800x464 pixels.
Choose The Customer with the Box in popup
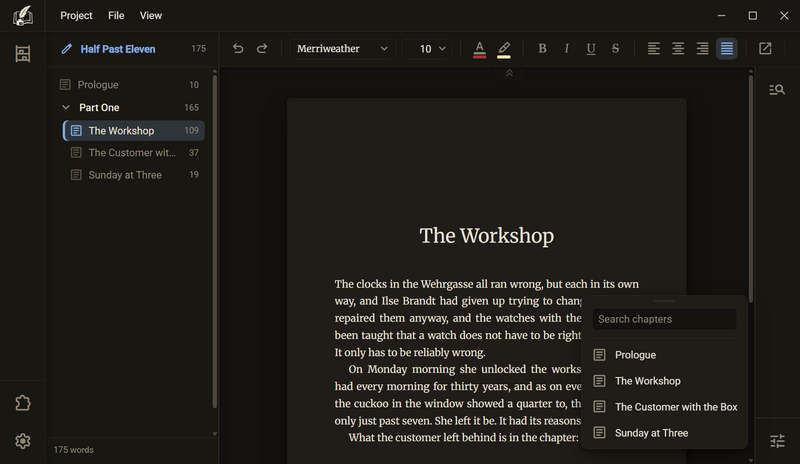point(664,407)
